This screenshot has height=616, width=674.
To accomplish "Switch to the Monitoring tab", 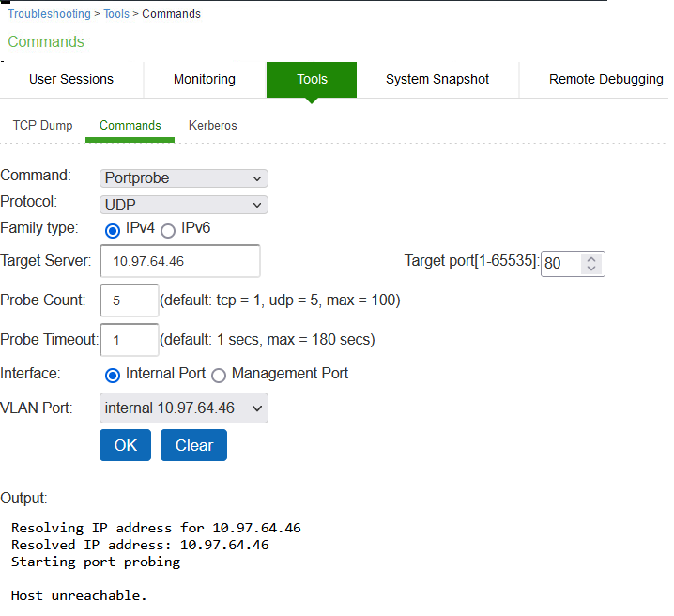I will 205,80.
